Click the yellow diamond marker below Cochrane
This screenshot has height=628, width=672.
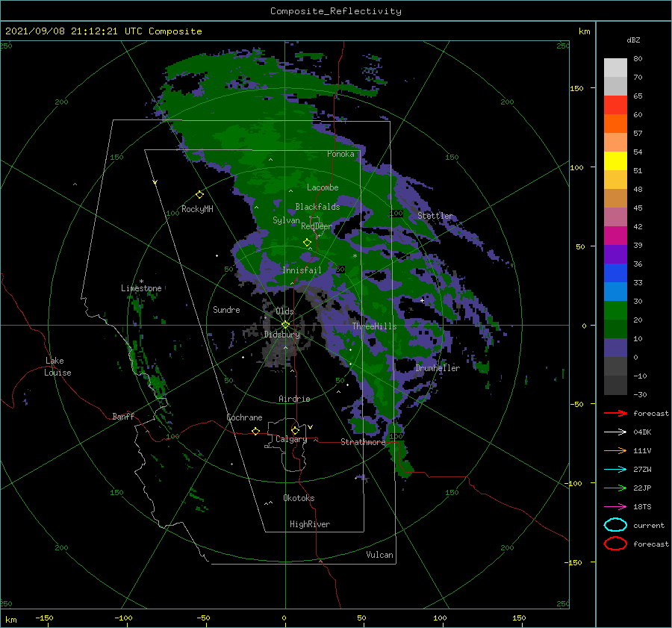[256, 431]
